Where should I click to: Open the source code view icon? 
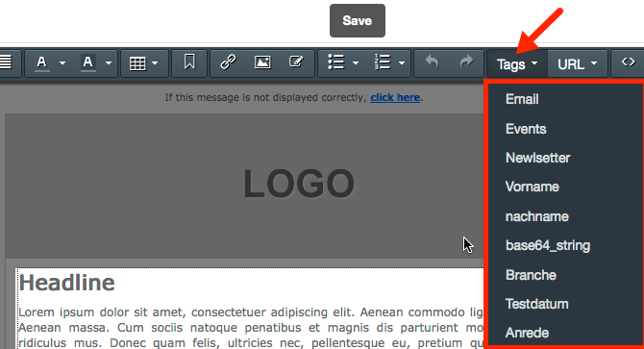click(x=629, y=62)
